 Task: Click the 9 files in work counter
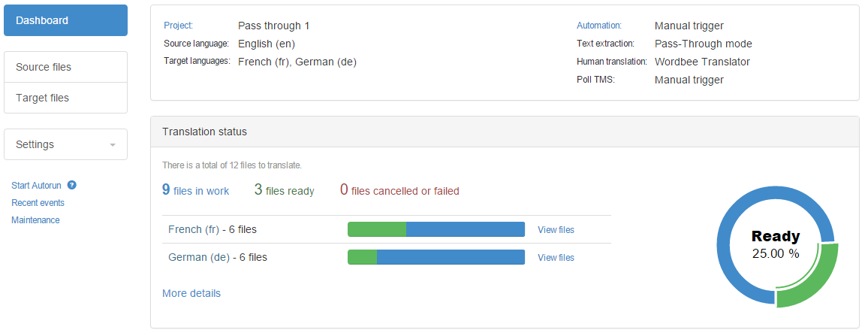coord(195,190)
